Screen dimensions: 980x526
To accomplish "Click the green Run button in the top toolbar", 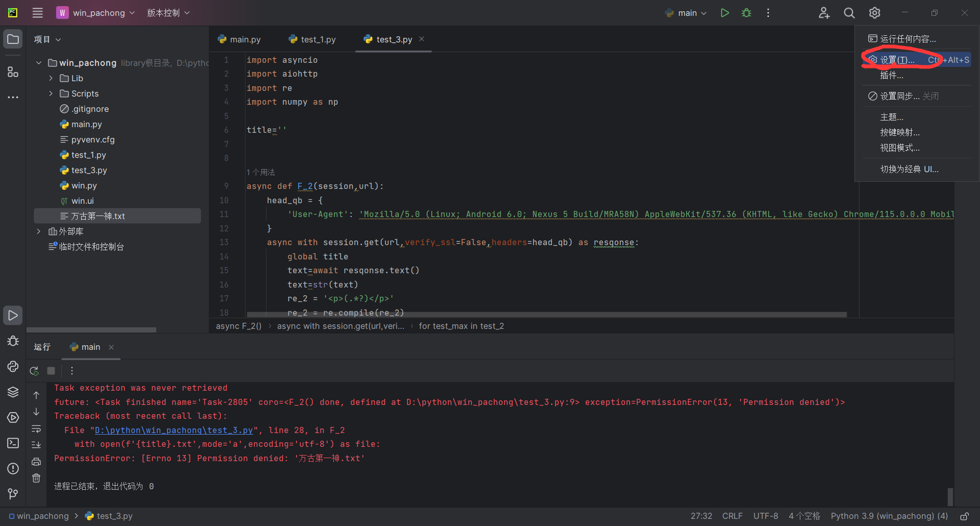I will pyautogui.click(x=724, y=13).
